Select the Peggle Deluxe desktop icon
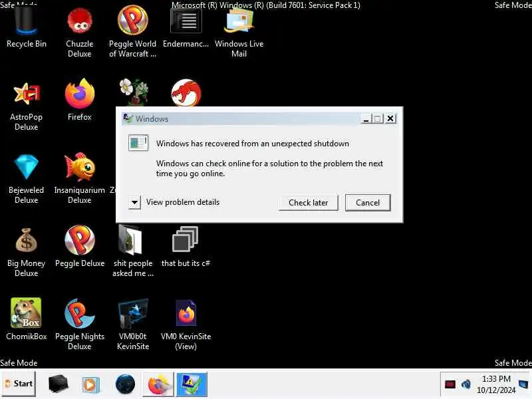This screenshot has height=399, width=532. [x=79, y=246]
